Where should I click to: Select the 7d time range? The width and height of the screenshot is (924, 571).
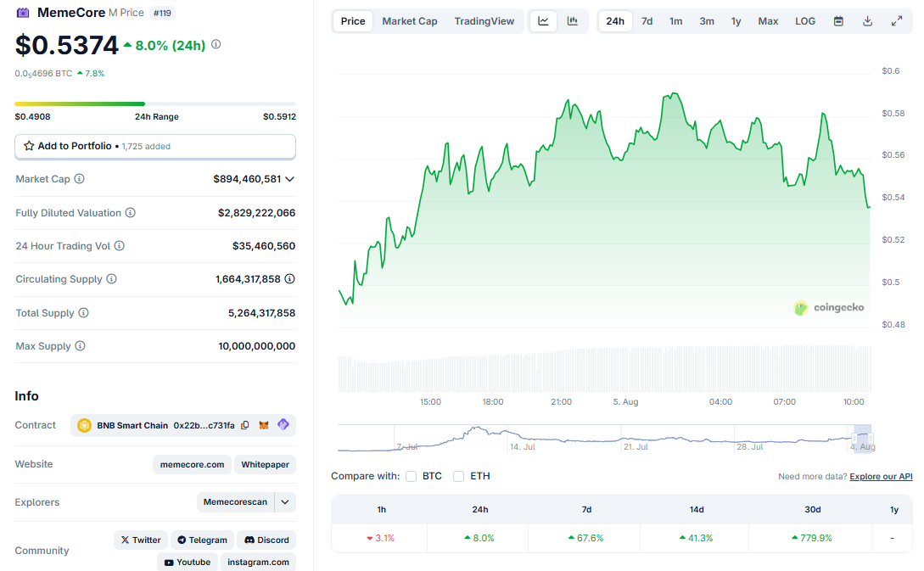click(x=647, y=21)
